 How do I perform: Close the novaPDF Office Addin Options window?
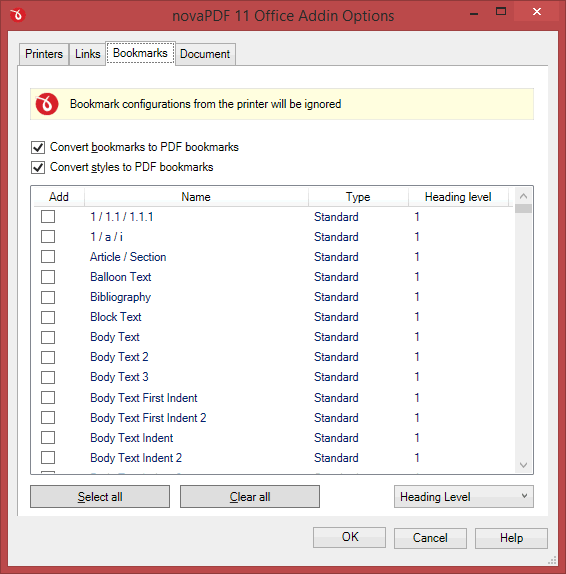pos(537,12)
